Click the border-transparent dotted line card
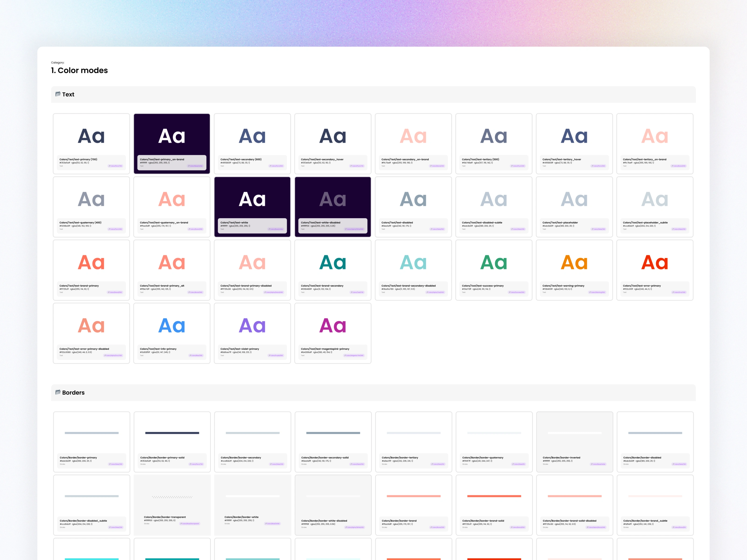The width and height of the screenshot is (747, 560). 172,497
